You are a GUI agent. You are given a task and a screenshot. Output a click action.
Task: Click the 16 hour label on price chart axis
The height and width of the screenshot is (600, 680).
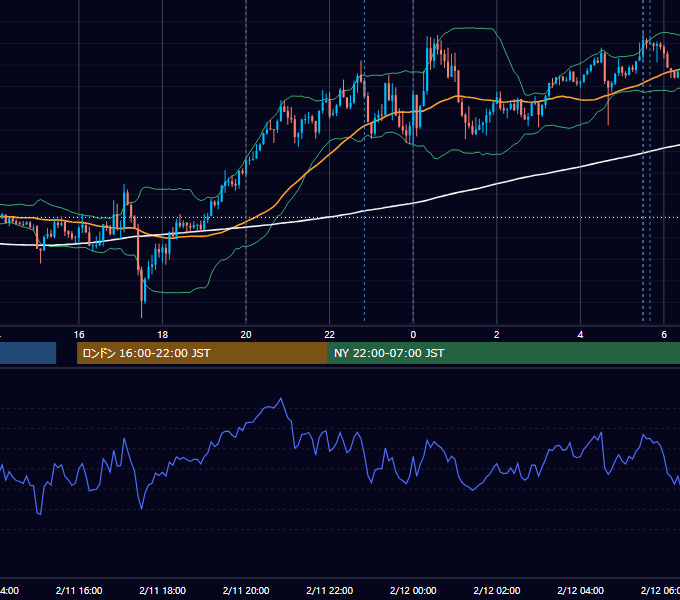click(x=79, y=335)
